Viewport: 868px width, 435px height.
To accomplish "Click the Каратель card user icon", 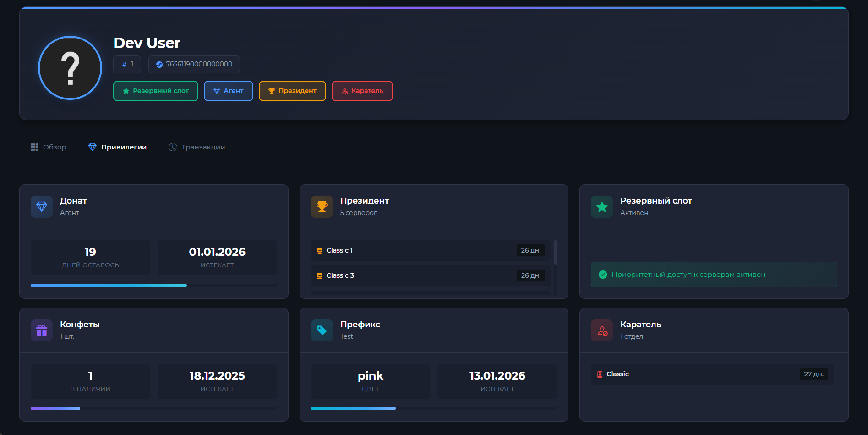I will click(602, 330).
